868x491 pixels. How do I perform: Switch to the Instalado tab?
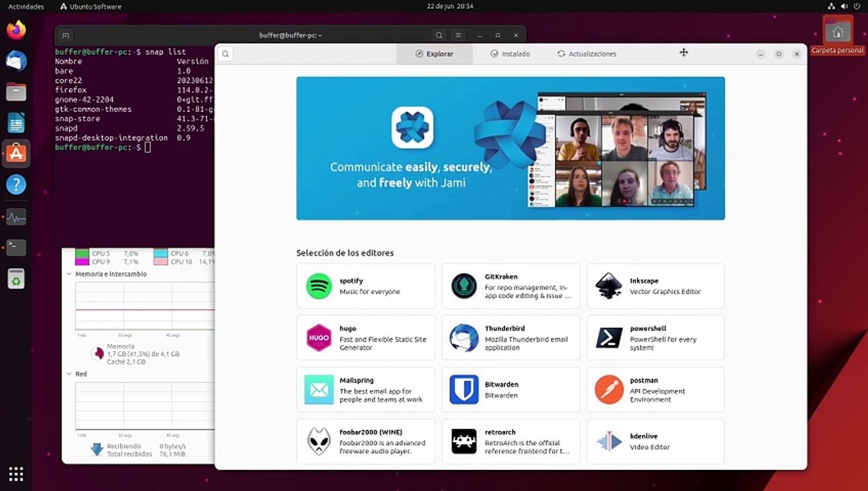tap(510, 54)
